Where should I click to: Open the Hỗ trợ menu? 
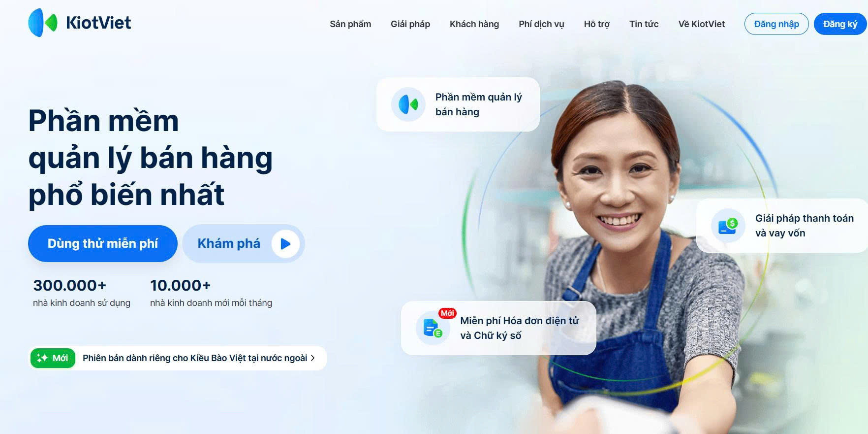tap(597, 24)
